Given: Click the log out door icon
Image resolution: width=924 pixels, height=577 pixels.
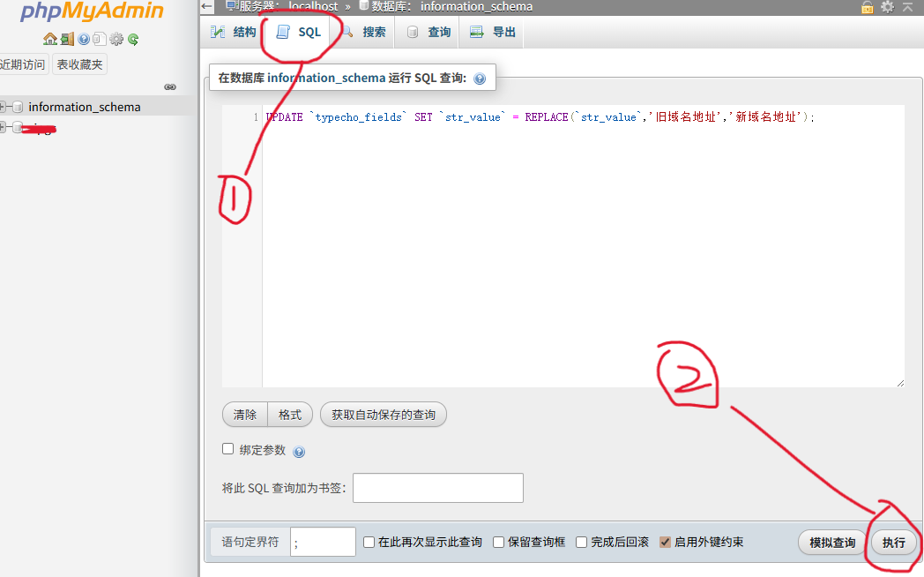Looking at the screenshot, I should (67, 39).
